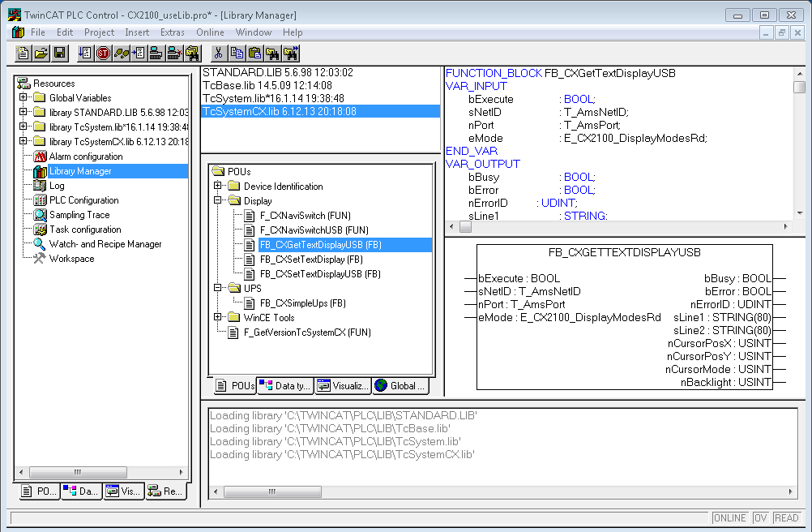This screenshot has width=812, height=532.
Task: Click the Login computer icon
Action: click(156, 53)
